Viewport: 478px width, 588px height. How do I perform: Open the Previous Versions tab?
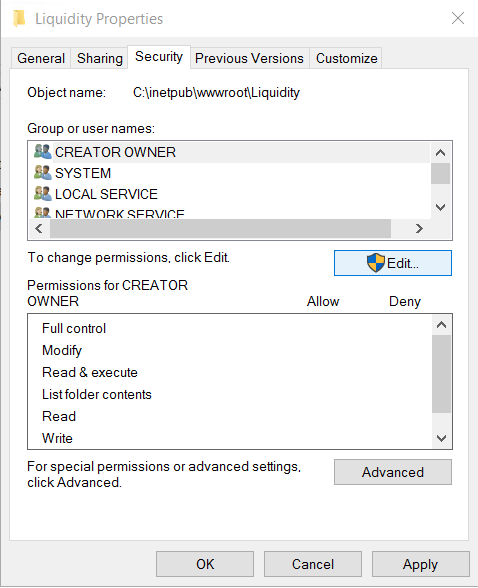[x=249, y=58]
